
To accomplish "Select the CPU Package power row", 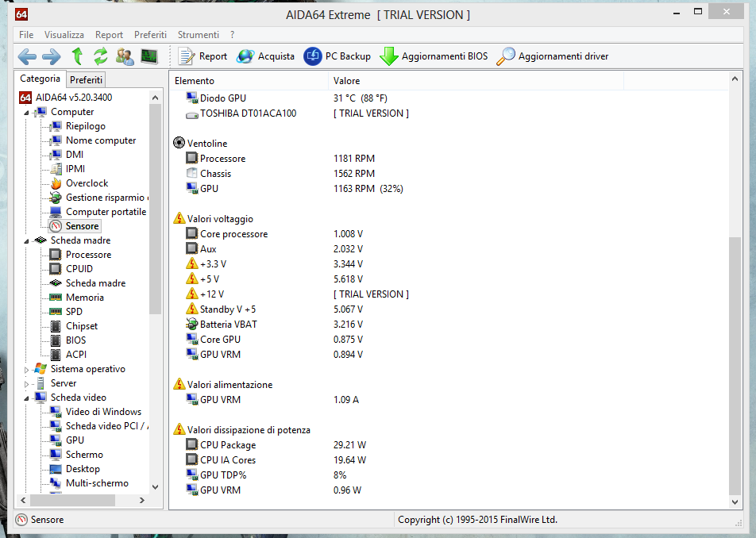I will click(449, 444).
